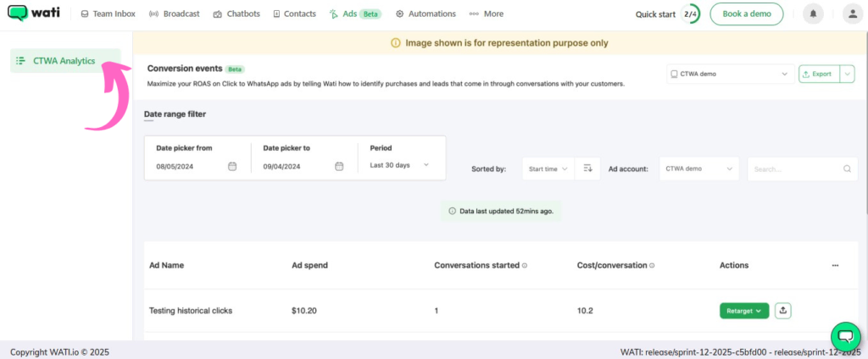Open the user profile avatar icon
Screen dimensions: 868x359
click(x=851, y=14)
